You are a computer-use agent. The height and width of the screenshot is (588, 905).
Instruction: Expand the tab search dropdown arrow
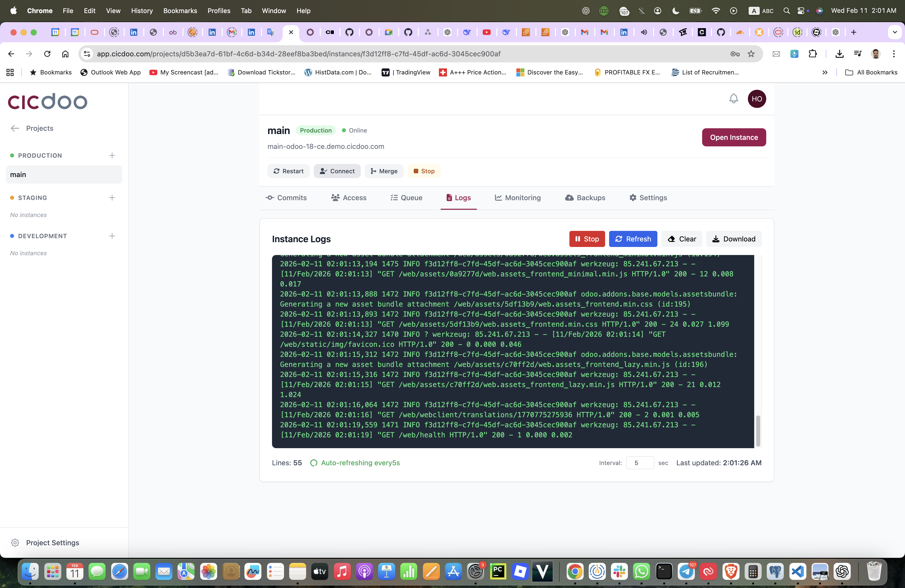(x=894, y=32)
